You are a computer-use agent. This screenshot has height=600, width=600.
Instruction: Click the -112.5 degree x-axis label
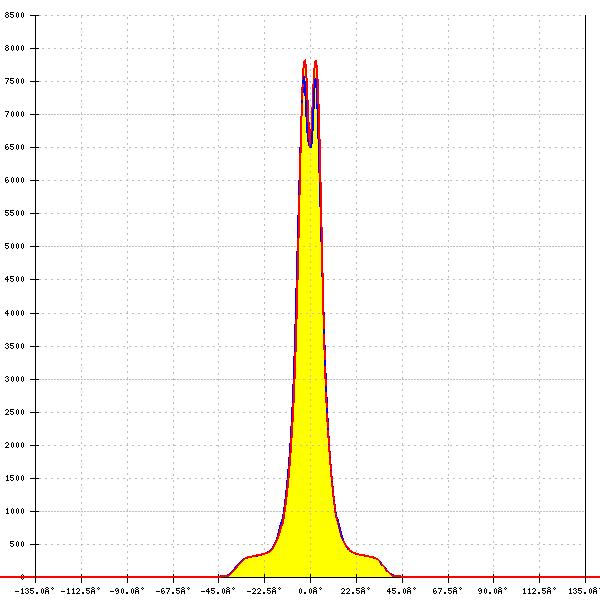tap(81, 591)
